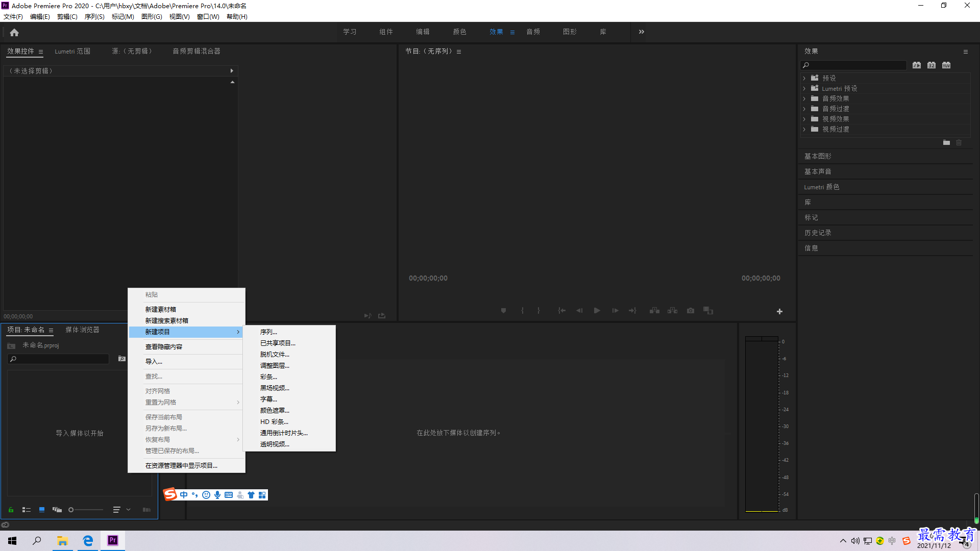Export frame camera icon
The image size is (980, 551).
point(691,311)
